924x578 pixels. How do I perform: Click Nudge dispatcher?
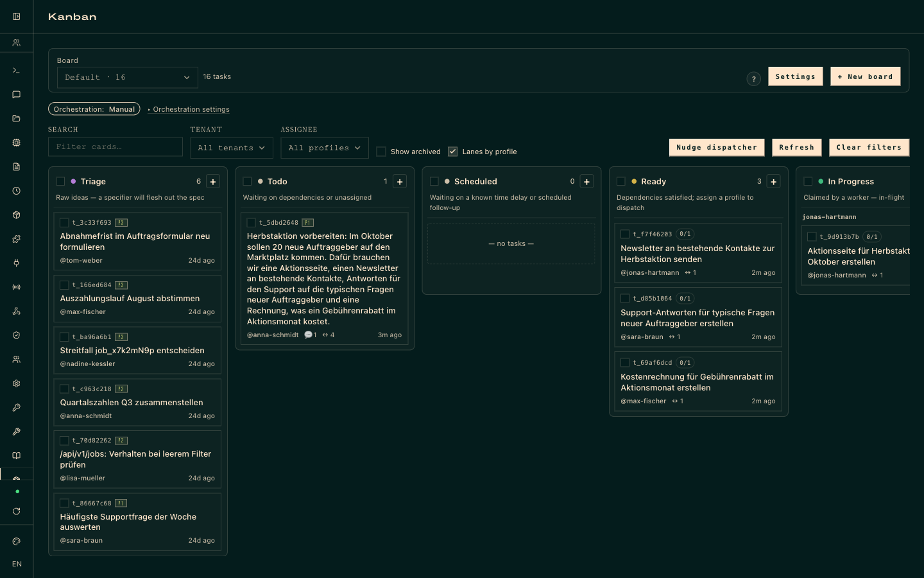(x=717, y=147)
